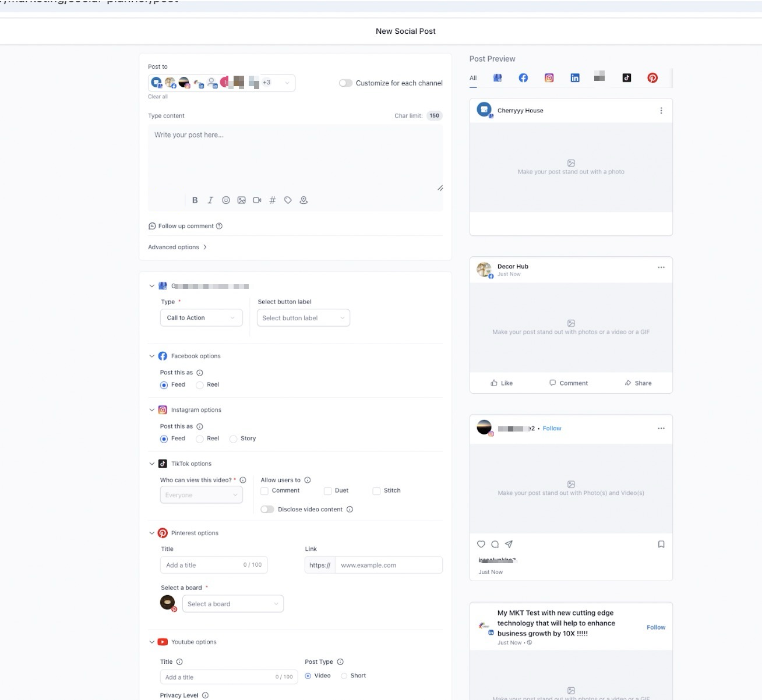Viewport: 762px width, 700px height.
Task: Click the Pinterest link www.example.com field
Action: [389, 565]
